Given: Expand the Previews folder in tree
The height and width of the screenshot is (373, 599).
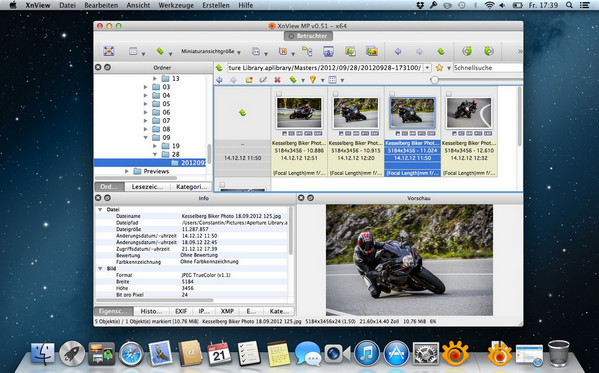Looking at the screenshot, I should (127, 171).
